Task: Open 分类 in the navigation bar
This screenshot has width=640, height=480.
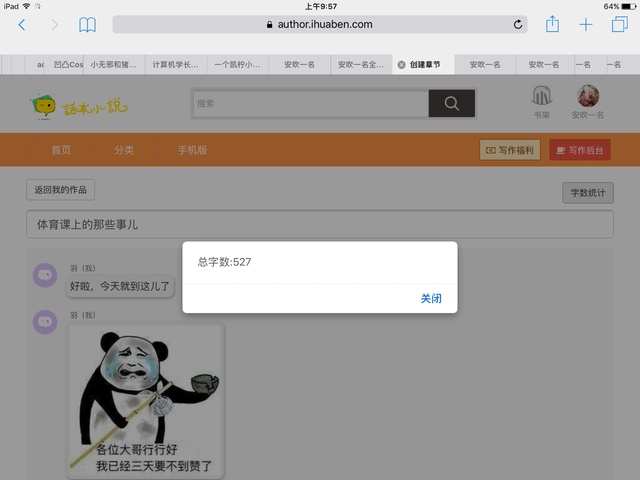Action: tap(124, 150)
